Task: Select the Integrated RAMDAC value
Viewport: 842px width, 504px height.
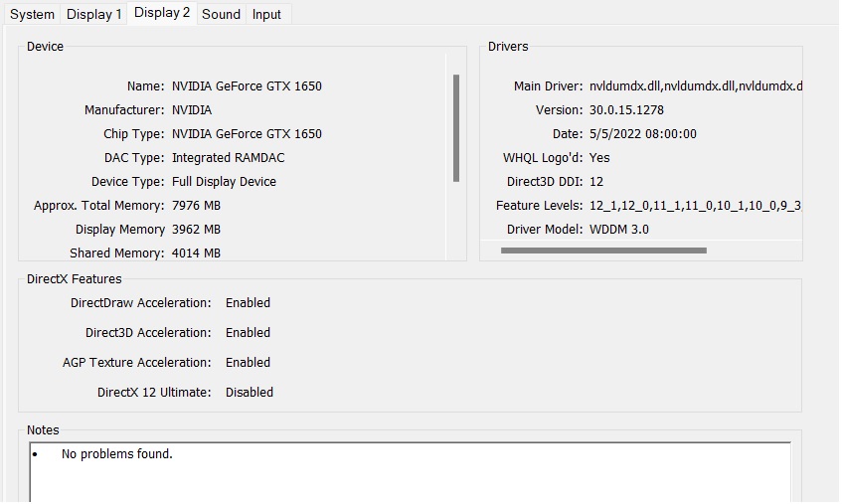Action: tap(229, 158)
